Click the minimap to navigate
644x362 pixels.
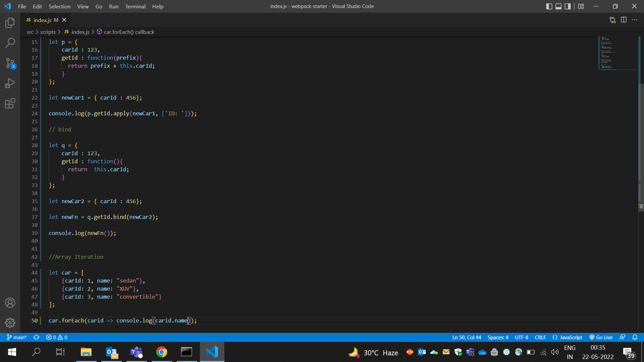[617, 54]
